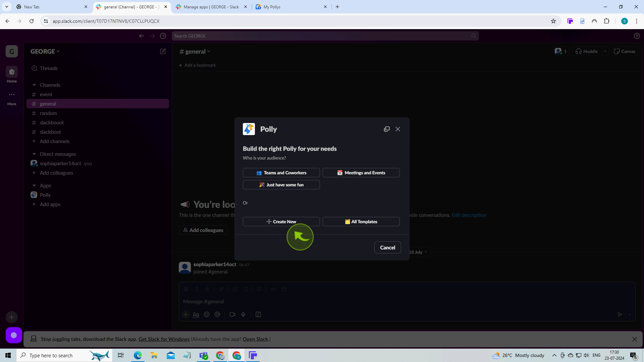644x362 pixels.
Task: Open the slackbooot channel
Action: [98, 122]
